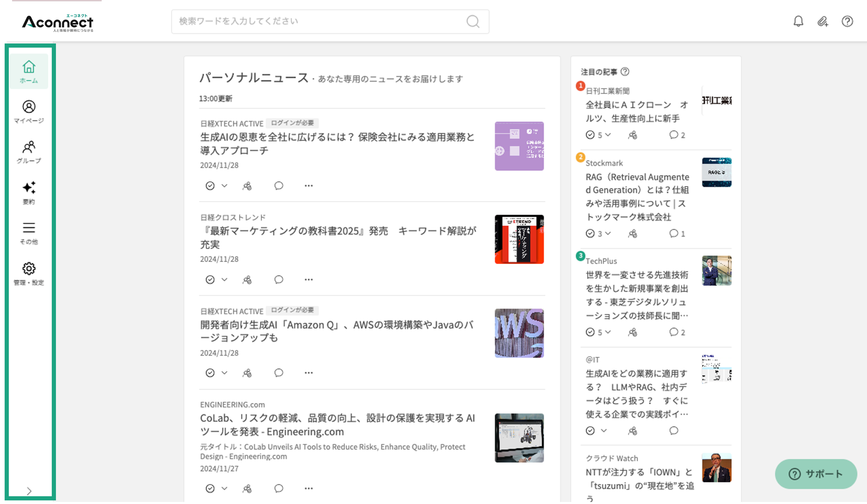Toggle read check on the @IT article
Image resolution: width=867 pixels, height=504 pixels.
(590, 431)
